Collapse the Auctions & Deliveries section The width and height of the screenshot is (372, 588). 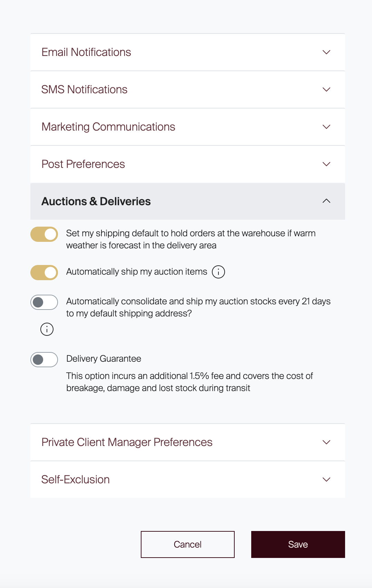click(x=188, y=201)
